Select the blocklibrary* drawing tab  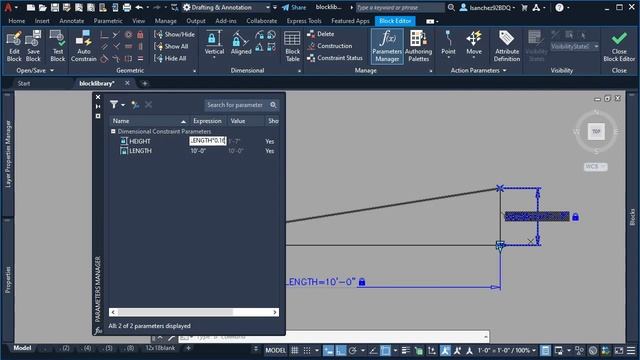tap(97, 83)
